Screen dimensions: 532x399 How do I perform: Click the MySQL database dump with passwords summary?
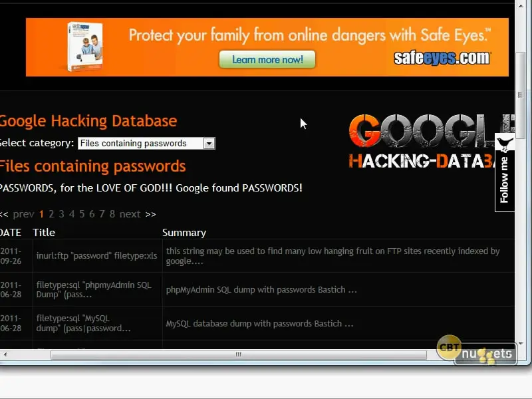tap(259, 323)
